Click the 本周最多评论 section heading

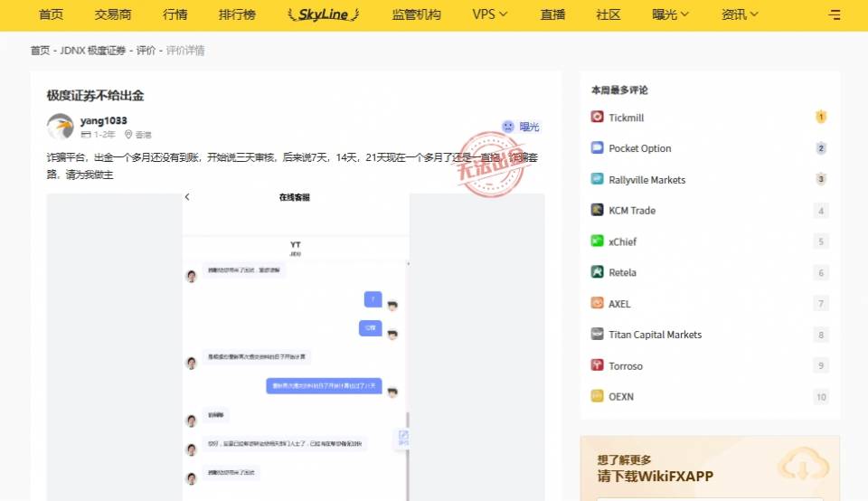pyautogui.click(x=619, y=90)
